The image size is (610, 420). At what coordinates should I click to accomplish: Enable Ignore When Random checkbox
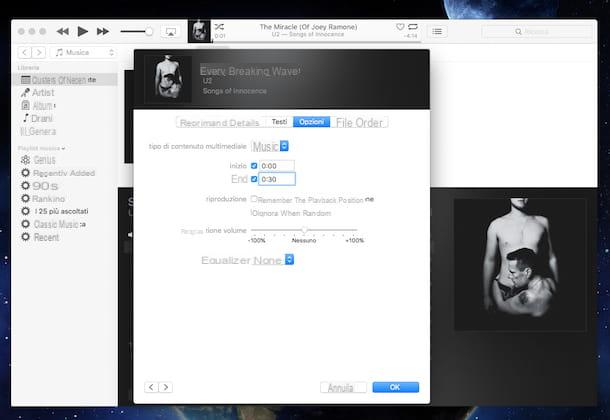pyautogui.click(x=253, y=213)
